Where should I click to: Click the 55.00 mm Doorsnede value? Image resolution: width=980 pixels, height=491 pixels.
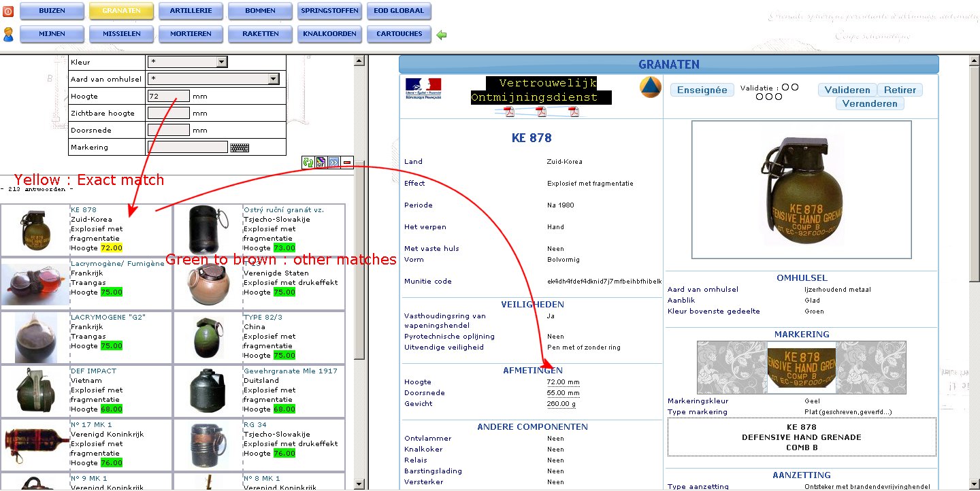563,393
